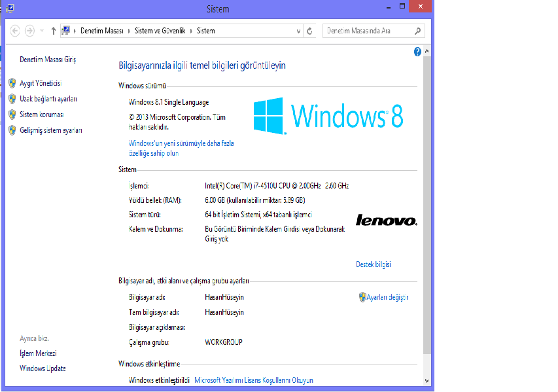Screen dimensions: 558x392
Task: Click HasanHüseyin next to Bilgisayar adı
Action: pos(224,297)
